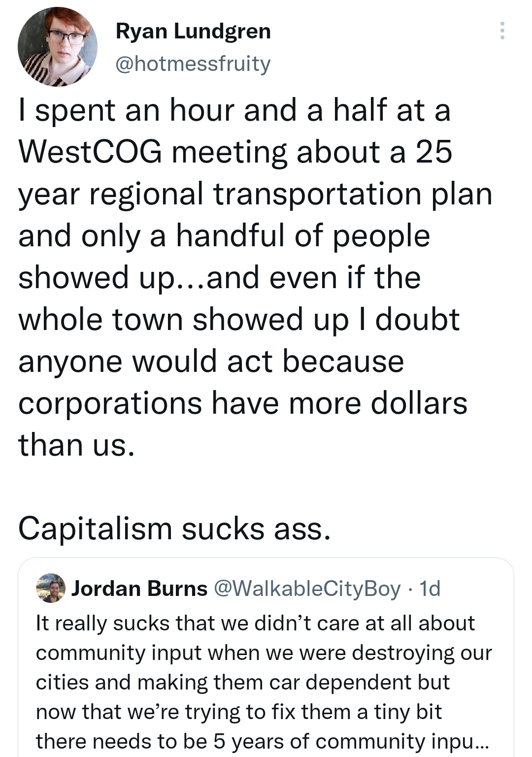532x757 pixels.
Task: Click the words 'than us.' in tweet
Action: pyautogui.click(x=76, y=445)
